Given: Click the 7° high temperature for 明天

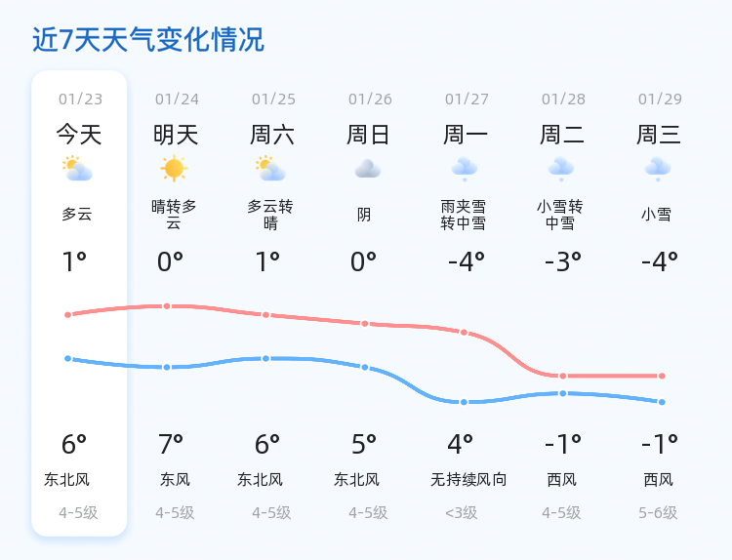Looking at the screenshot, I should (x=171, y=444).
